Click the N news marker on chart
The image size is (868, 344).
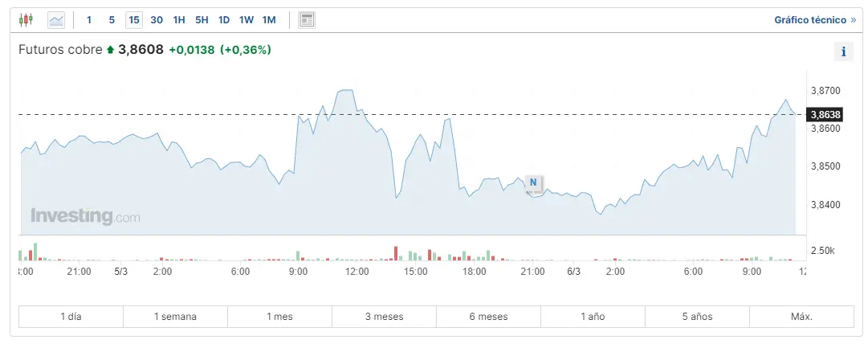(x=532, y=182)
